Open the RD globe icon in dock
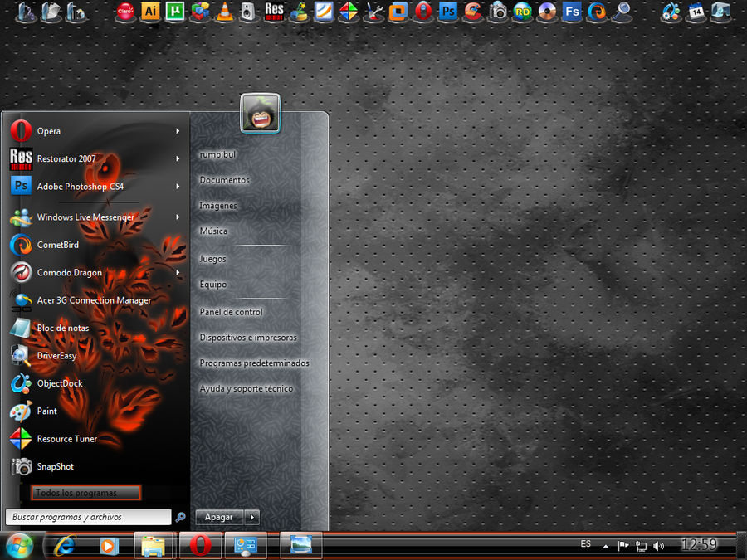747x560 pixels. click(523, 12)
